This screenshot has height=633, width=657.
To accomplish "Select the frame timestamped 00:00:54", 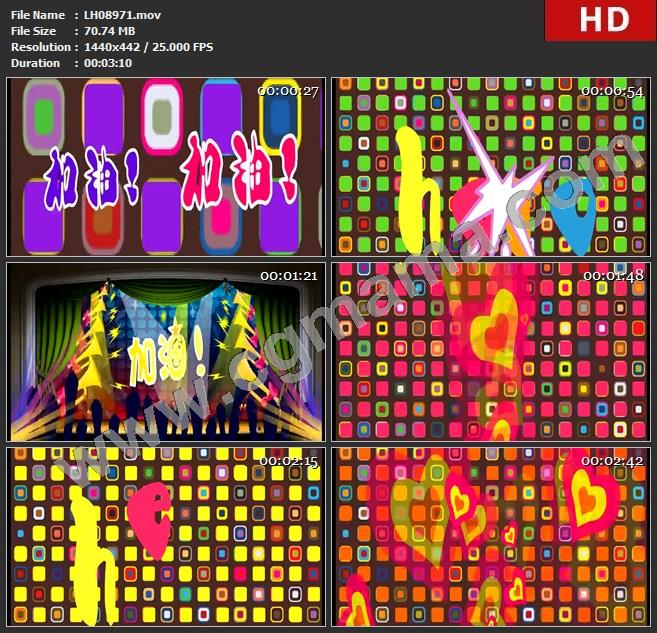I will coord(490,166).
